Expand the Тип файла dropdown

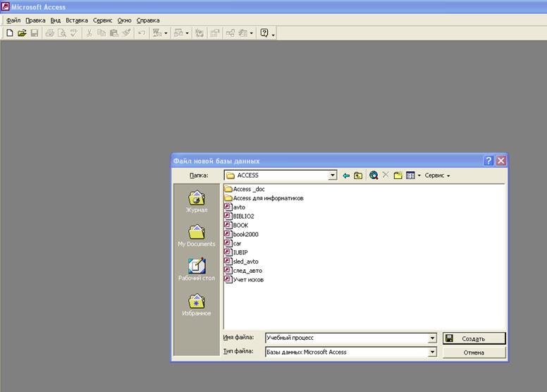[x=432, y=352]
